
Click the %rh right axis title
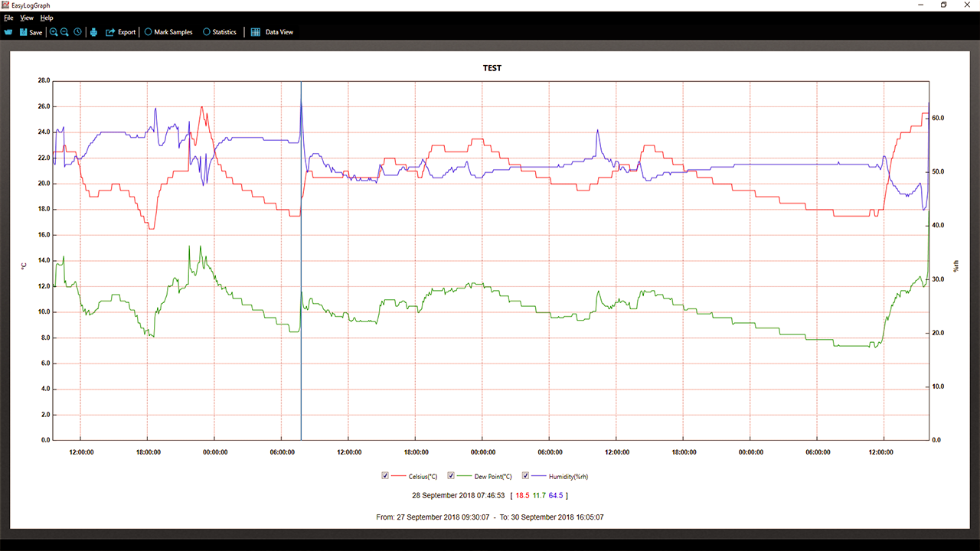[955, 266]
